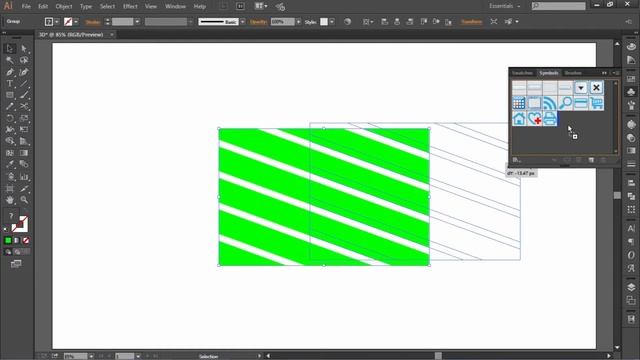The image size is (640, 360).
Task: Open the Effect menu
Action: 130,7
